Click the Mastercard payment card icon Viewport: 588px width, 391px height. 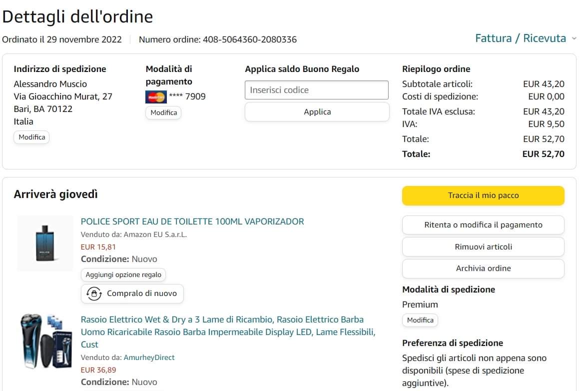tap(156, 96)
